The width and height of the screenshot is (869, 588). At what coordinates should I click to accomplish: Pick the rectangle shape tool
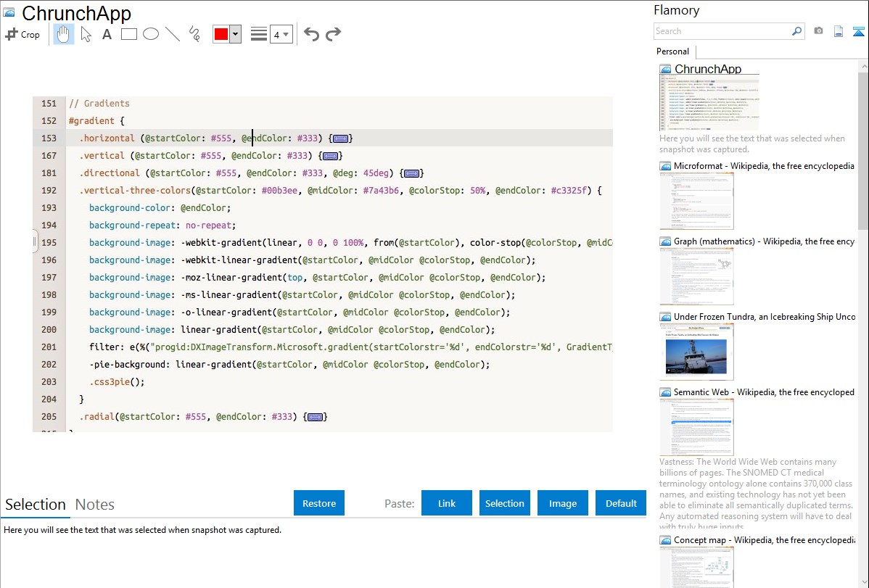click(129, 34)
